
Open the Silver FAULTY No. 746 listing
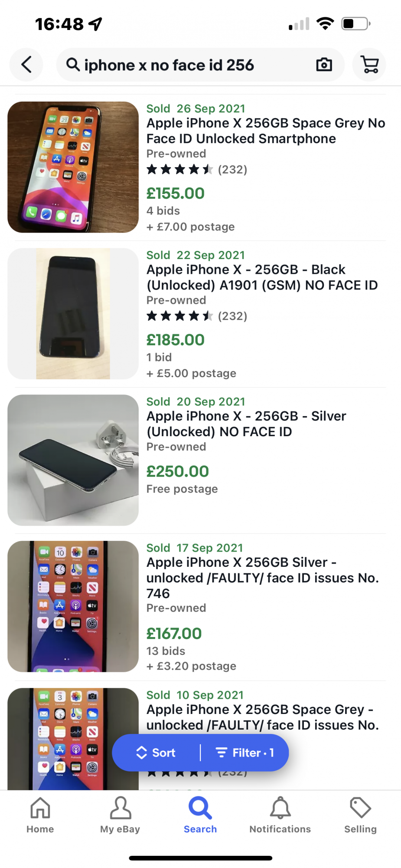(263, 578)
